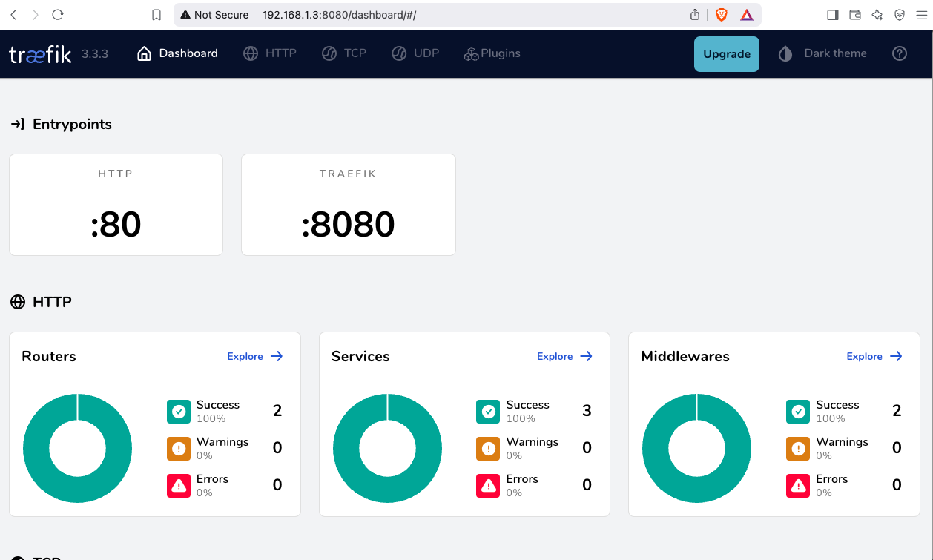Click the Success badge on Routers card
The width and height of the screenshot is (933, 560).
click(179, 411)
